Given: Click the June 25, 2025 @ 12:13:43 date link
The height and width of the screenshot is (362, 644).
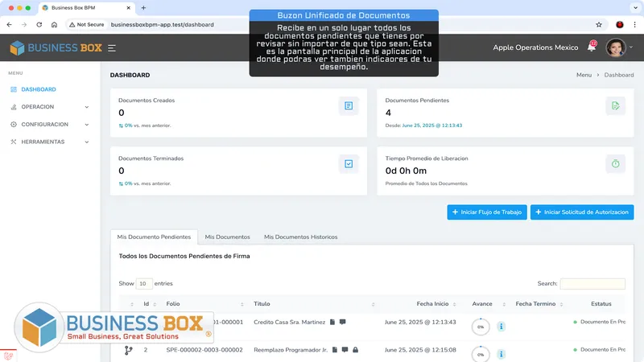Looking at the screenshot, I should (432, 125).
